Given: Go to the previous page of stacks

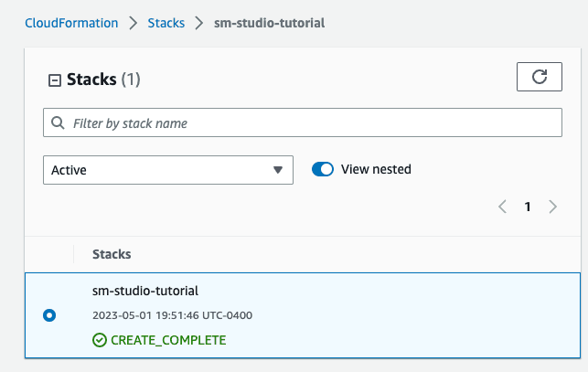Looking at the screenshot, I should [502, 207].
